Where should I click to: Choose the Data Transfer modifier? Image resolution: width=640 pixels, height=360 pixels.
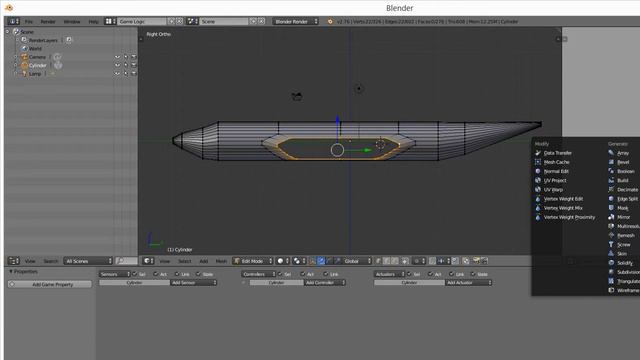coord(558,153)
